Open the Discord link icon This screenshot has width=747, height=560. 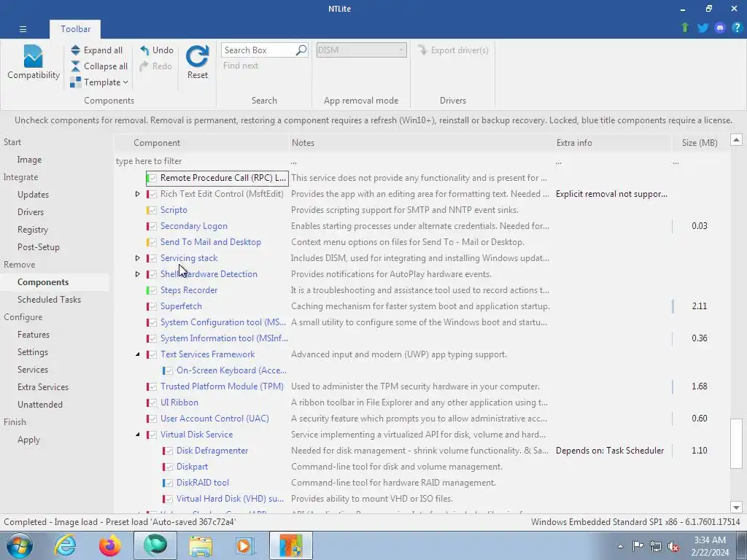(720, 28)
